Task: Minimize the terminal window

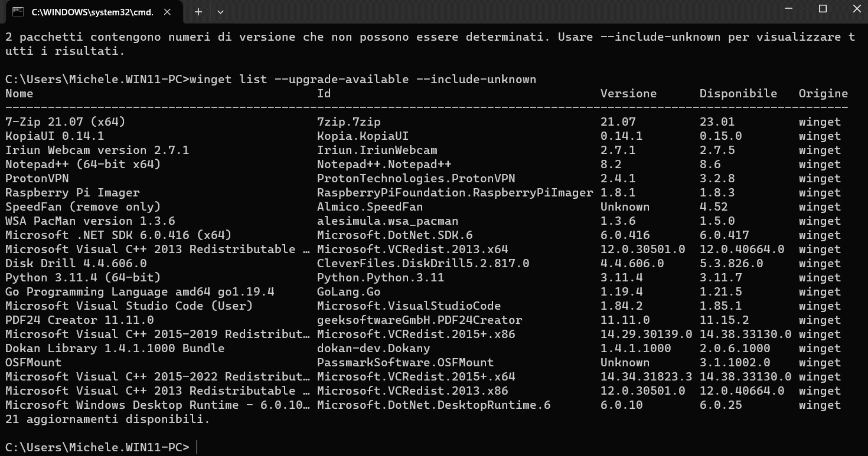Action: [x=791, y=9]
